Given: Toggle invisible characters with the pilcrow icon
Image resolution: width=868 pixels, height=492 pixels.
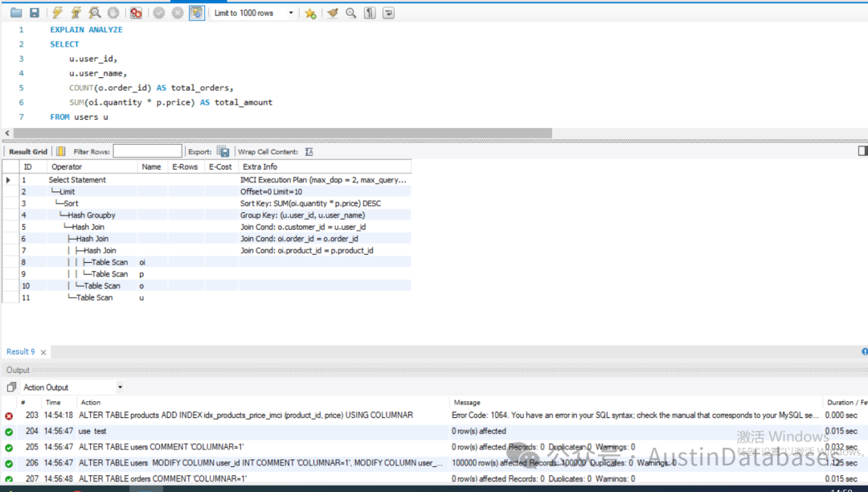Looking at the screenshot, I should coord(370,13).
